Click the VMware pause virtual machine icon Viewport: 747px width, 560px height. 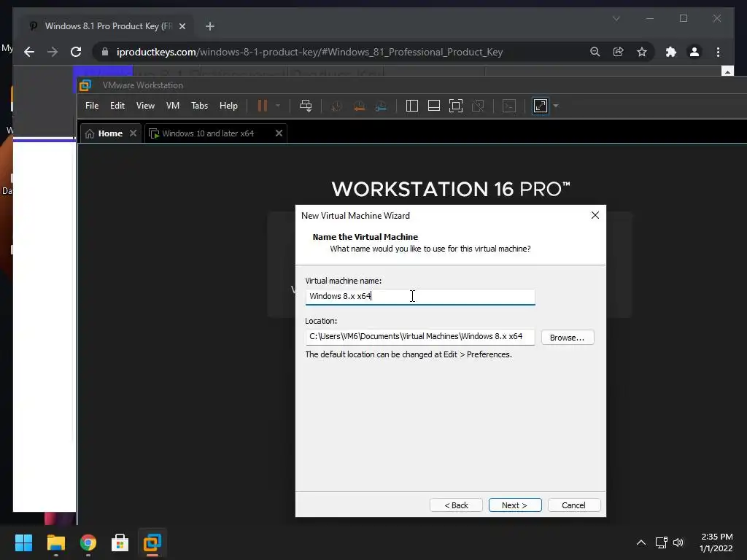click(263, 106)
